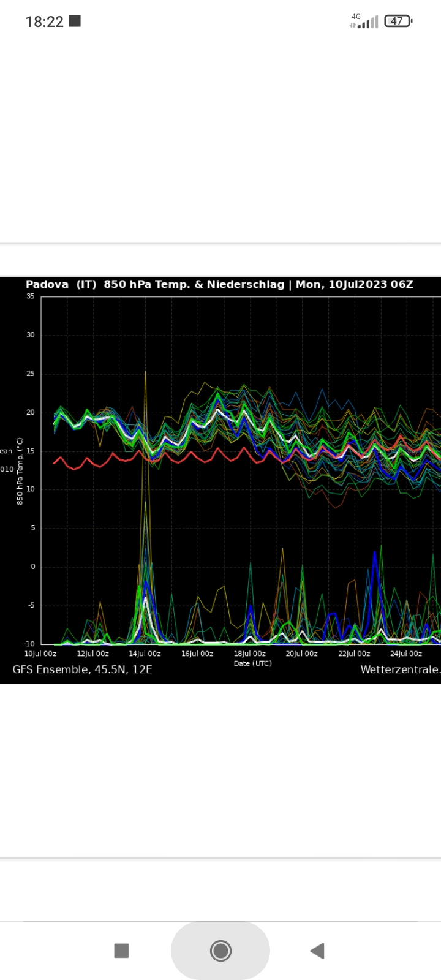Tap the 20Jul 00z axis label
The width and height of the screenshot is (441, 980).
[302, 654]
